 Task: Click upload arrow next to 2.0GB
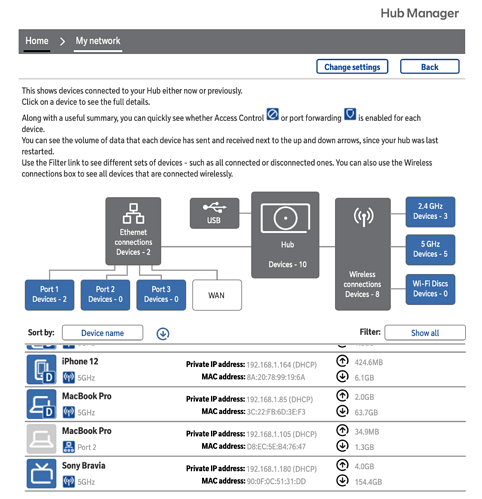click(342, 395)
